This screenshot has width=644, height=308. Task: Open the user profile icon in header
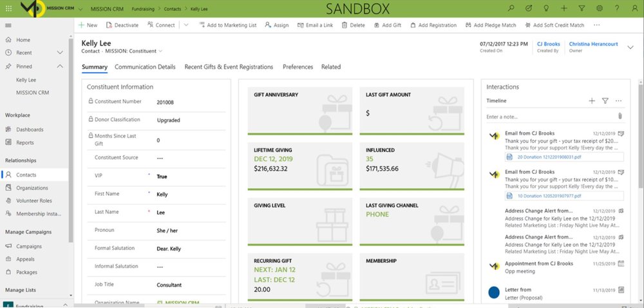click(634, 8)
